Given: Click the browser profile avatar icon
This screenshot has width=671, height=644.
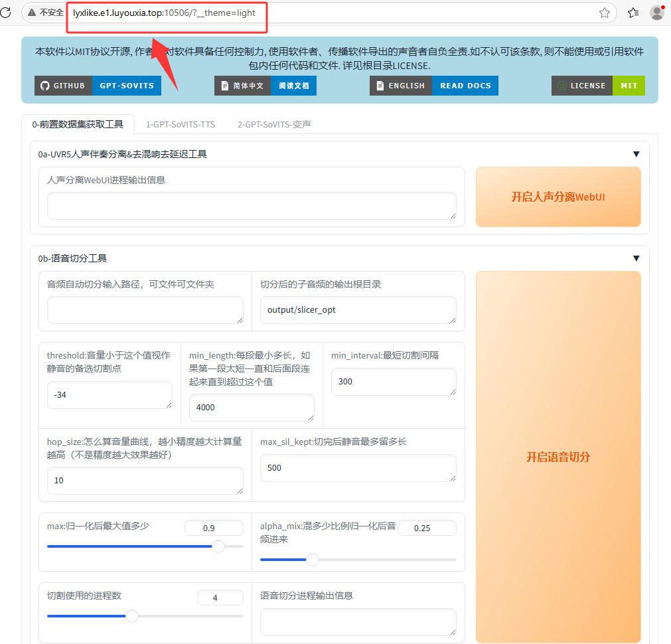Looking at the screenshot, I should point(657,13).
